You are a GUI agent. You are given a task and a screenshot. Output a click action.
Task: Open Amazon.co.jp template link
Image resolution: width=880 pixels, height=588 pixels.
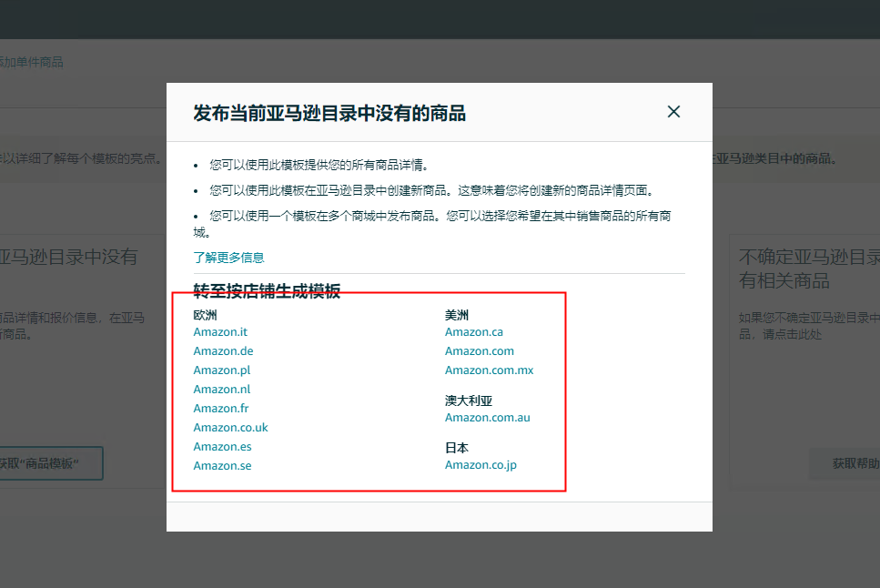(x=480, y=465)
